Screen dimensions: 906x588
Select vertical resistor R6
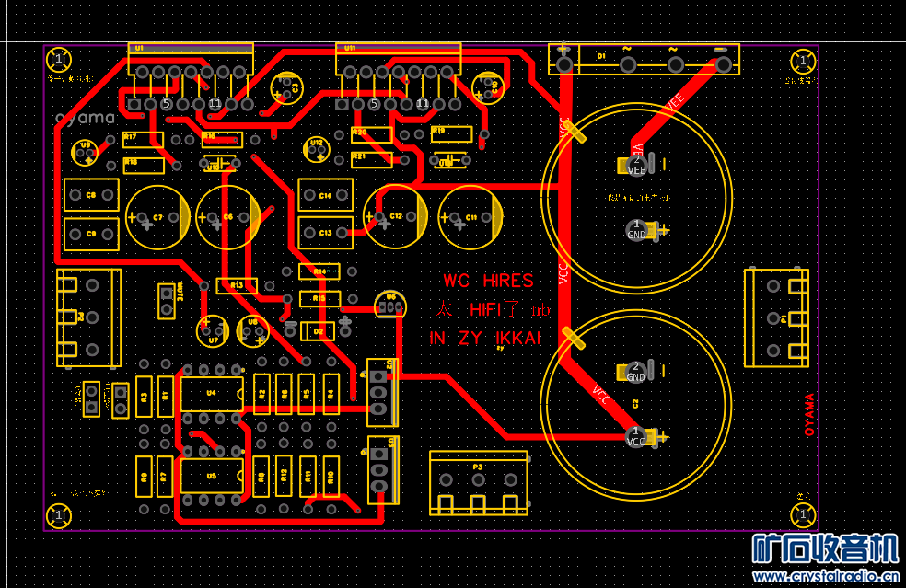tap(284, 394)
